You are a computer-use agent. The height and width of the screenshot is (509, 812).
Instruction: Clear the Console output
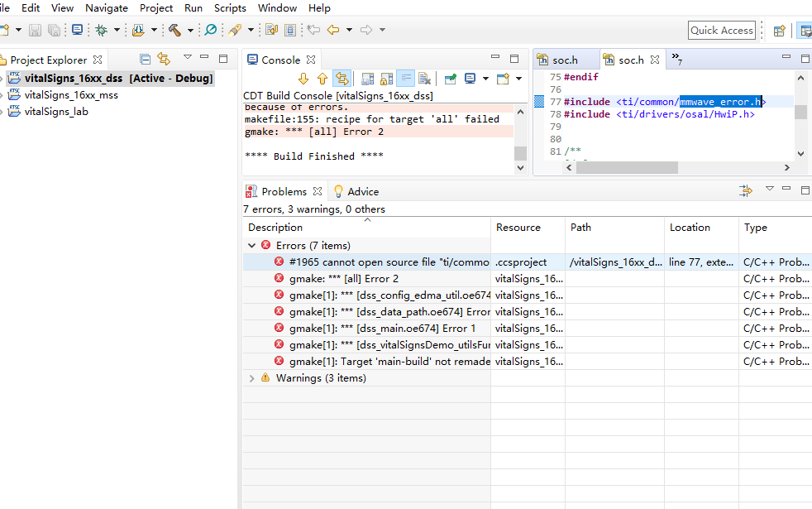(424, 79)
